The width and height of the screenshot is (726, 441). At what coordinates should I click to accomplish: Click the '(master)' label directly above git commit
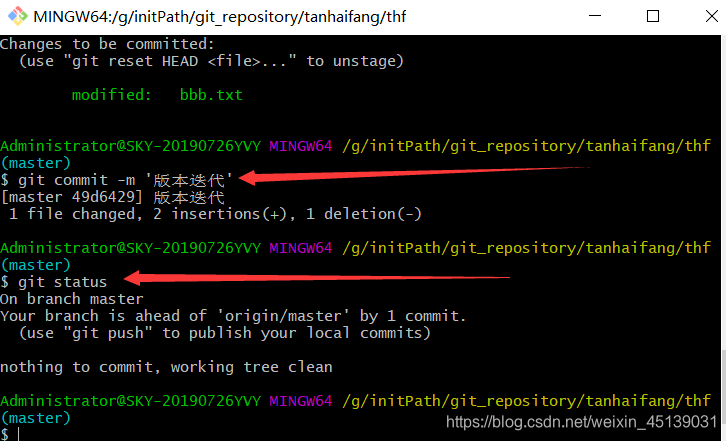pos(36,163)
